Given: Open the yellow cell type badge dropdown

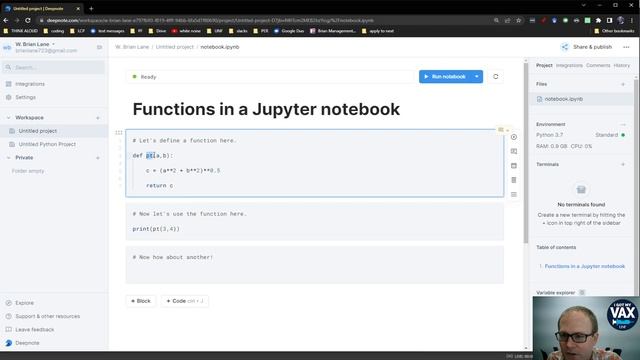Looking at the screenshot, I should [x=503, y=130].
